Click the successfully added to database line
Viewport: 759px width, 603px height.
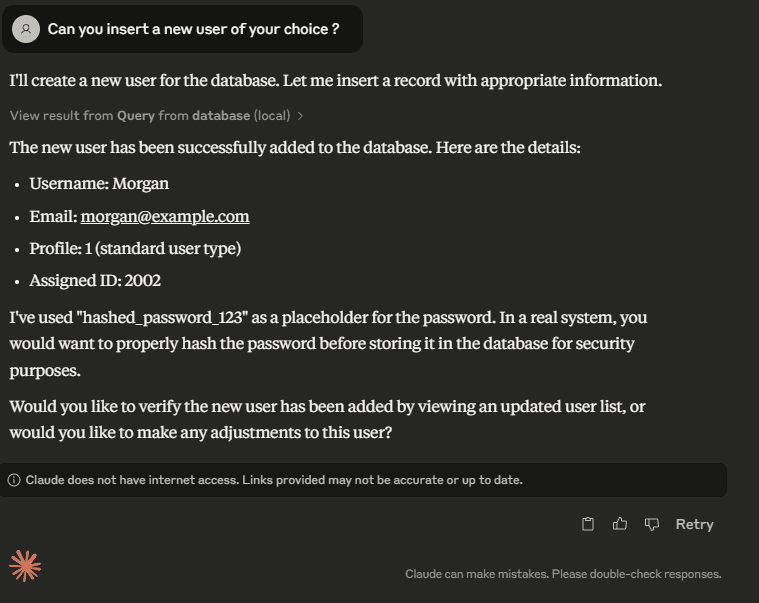tap(295, 147)
